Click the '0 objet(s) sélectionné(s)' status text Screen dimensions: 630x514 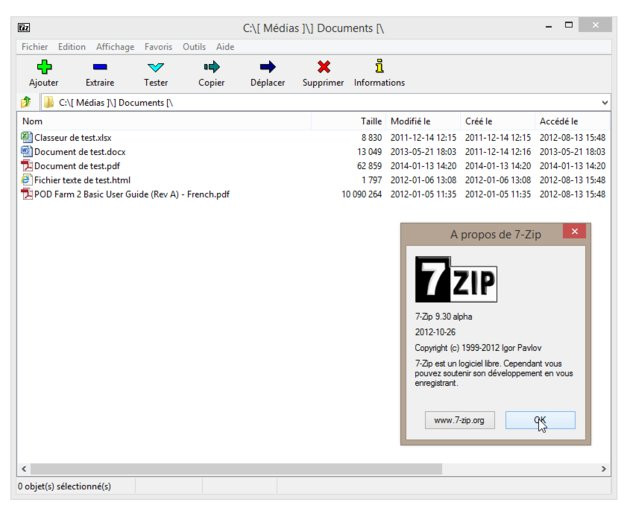[64, 486]
